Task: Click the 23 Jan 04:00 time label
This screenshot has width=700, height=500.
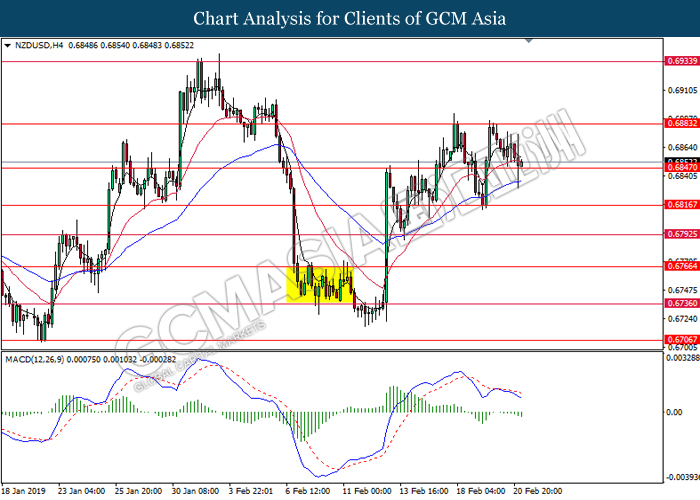Action: (82, 491)
